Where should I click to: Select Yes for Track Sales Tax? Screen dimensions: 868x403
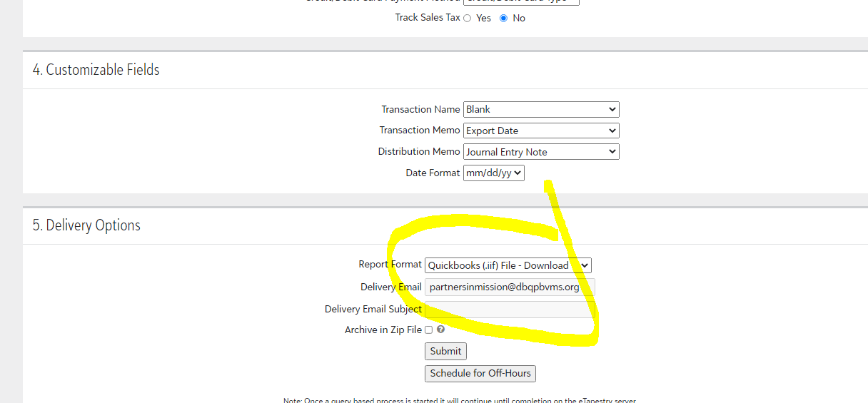(x=468, y=18)
